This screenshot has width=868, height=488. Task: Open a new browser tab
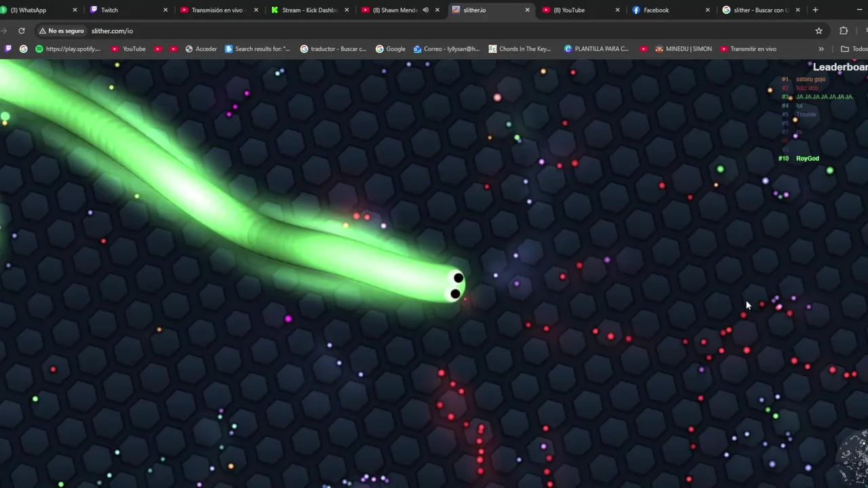click(815, 10)
